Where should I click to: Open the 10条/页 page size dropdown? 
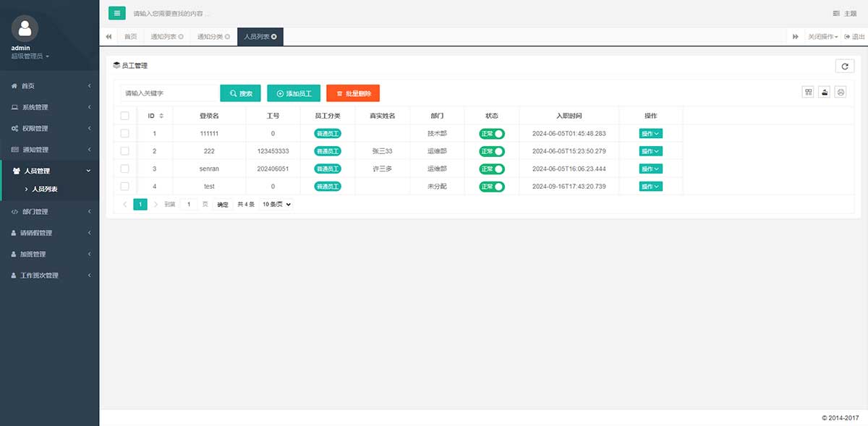coord(277,205)
